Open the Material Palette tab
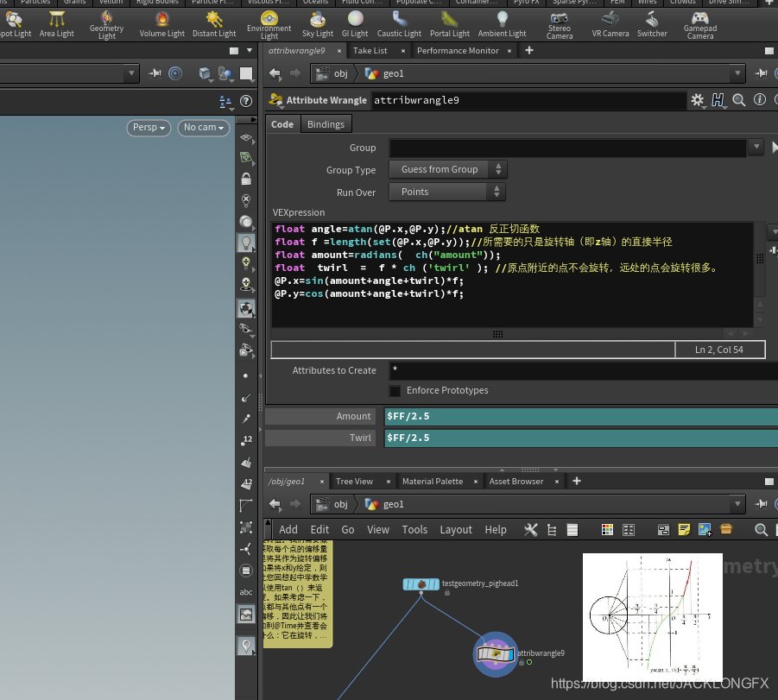778x700 pixels. tap(432, 482)
